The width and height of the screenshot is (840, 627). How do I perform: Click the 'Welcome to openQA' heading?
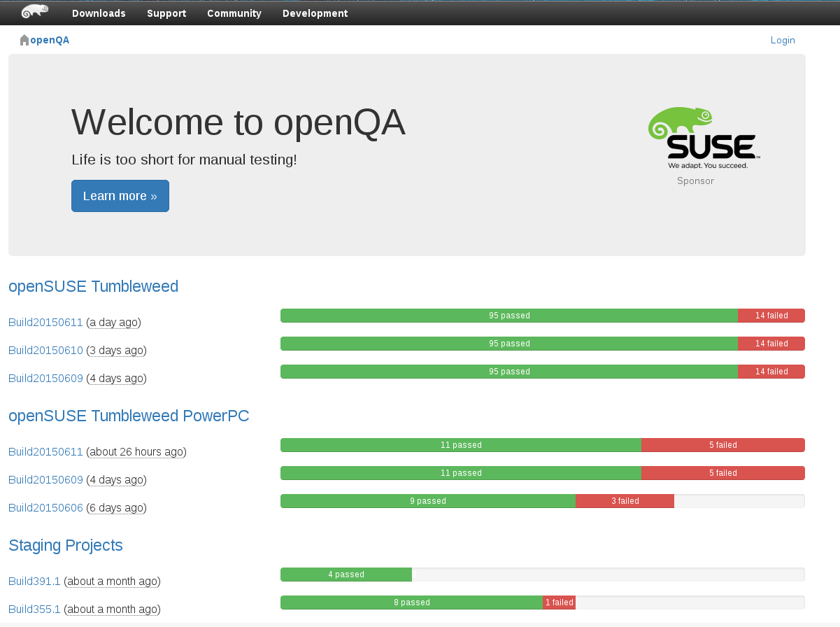pos(239,122)
